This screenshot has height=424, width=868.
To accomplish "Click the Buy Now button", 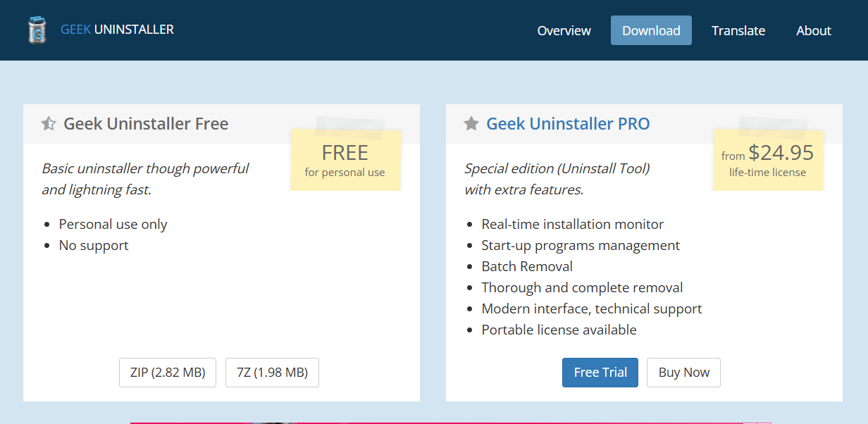I will point(684,373).
